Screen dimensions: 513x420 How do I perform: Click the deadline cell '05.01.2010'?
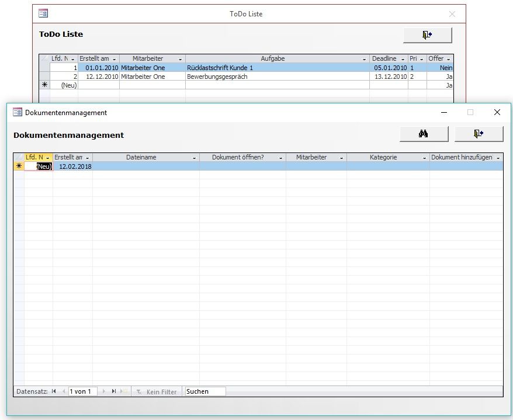tap(389, 68)
